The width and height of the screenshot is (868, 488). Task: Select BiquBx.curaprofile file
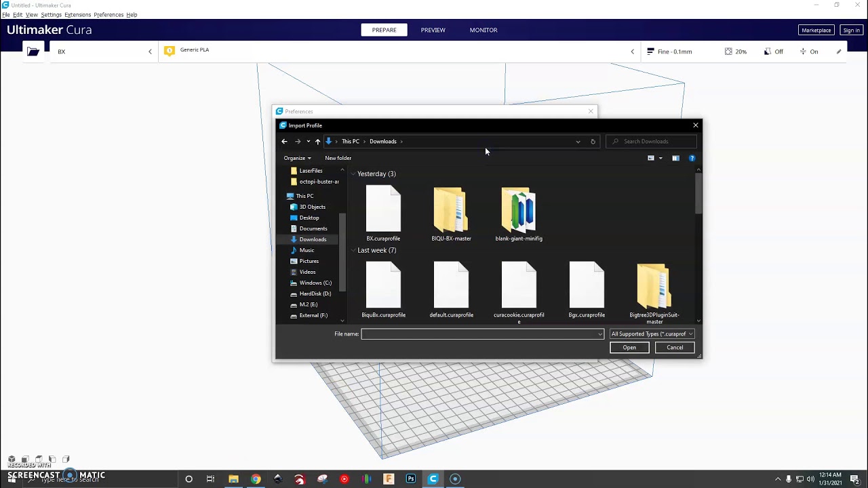coord(383,290)
